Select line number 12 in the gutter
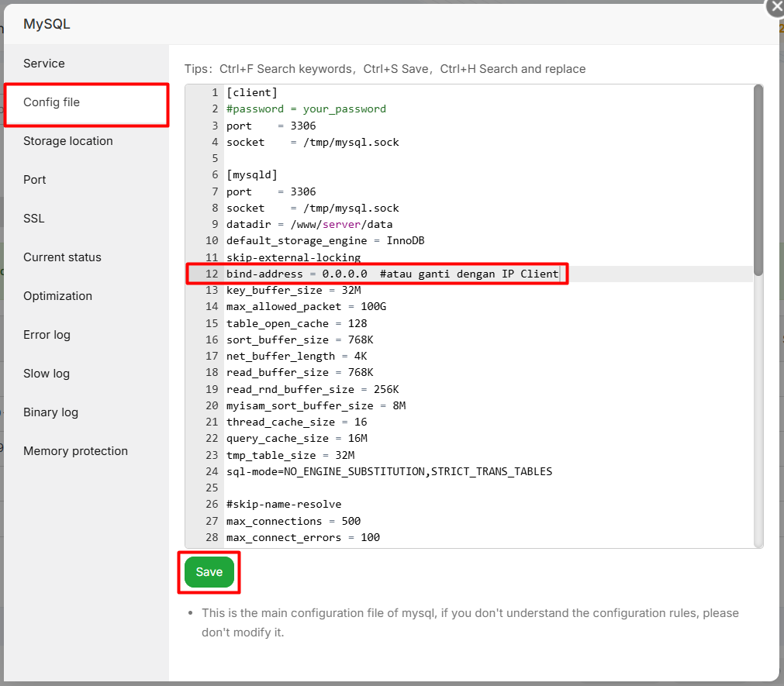The height and width of the screenshot is (686, 784). click(x=211, y=273)
